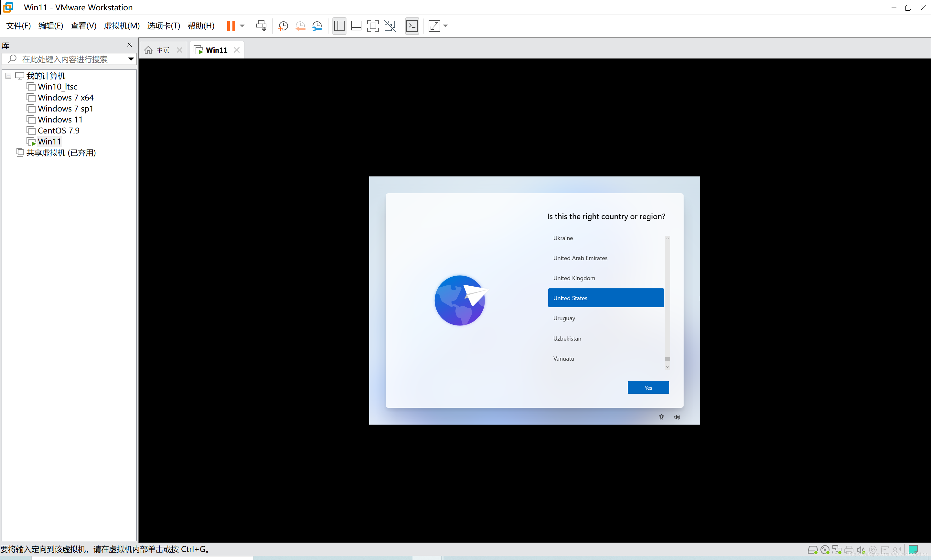
Task: Click Yes to confirm country selection
Action: point(648,388)
